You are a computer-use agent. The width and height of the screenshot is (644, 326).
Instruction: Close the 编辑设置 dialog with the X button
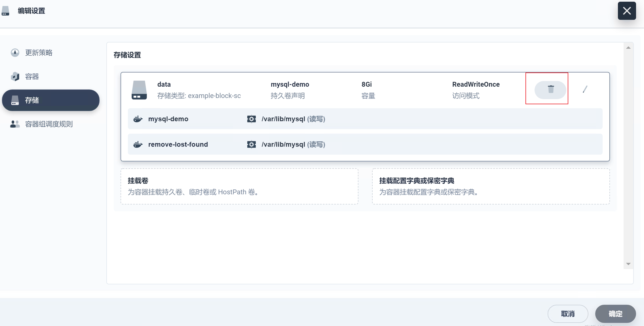coord(627,11)
